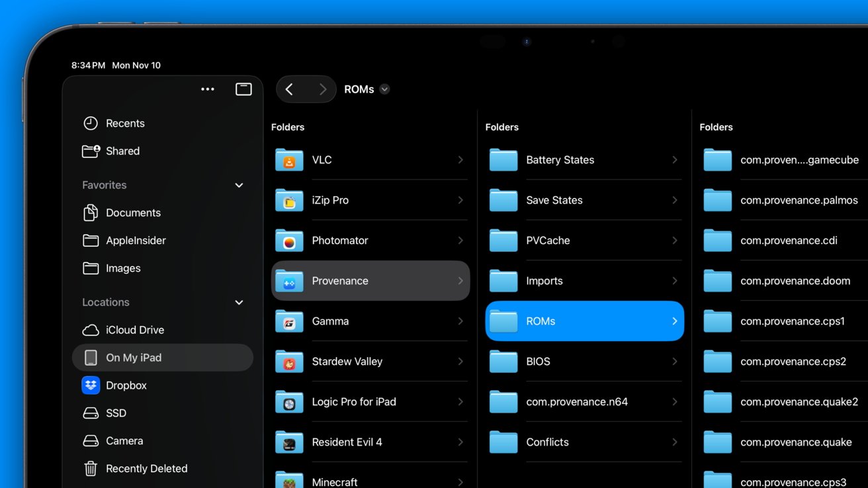This screenshot has width=868, height=488.
Task: Open the ROMs title dropdown
Action: (384, 89)
